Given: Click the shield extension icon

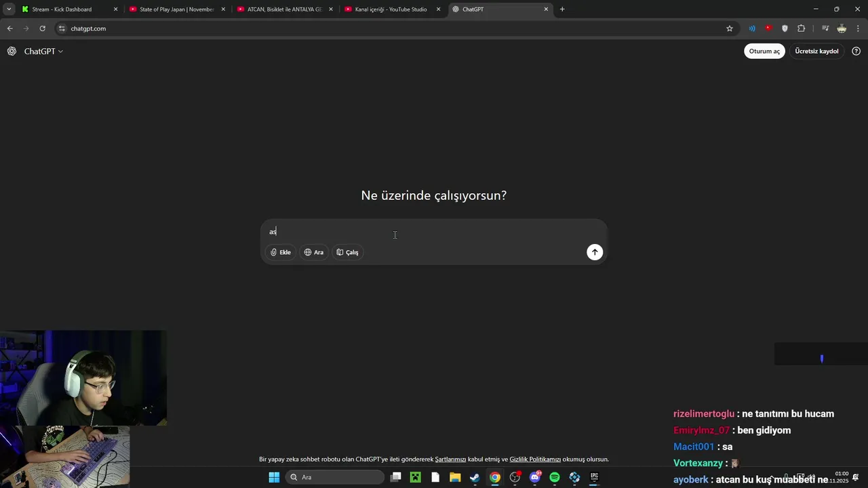Looking at the screenshot, I should click(x=785, y=28).
